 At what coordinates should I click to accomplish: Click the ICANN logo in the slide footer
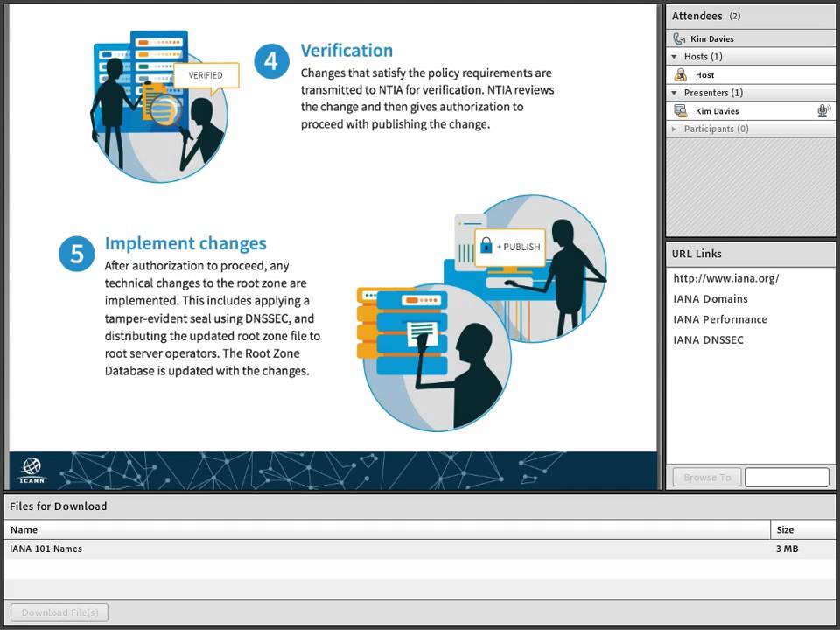[32, 471]
